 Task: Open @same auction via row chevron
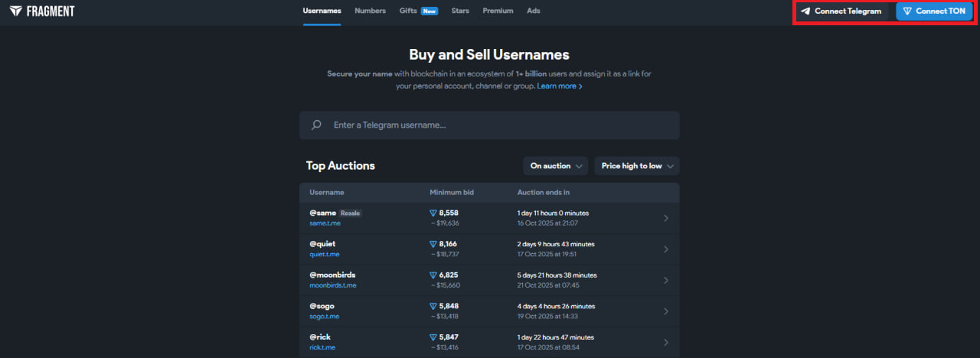point(665,218)
